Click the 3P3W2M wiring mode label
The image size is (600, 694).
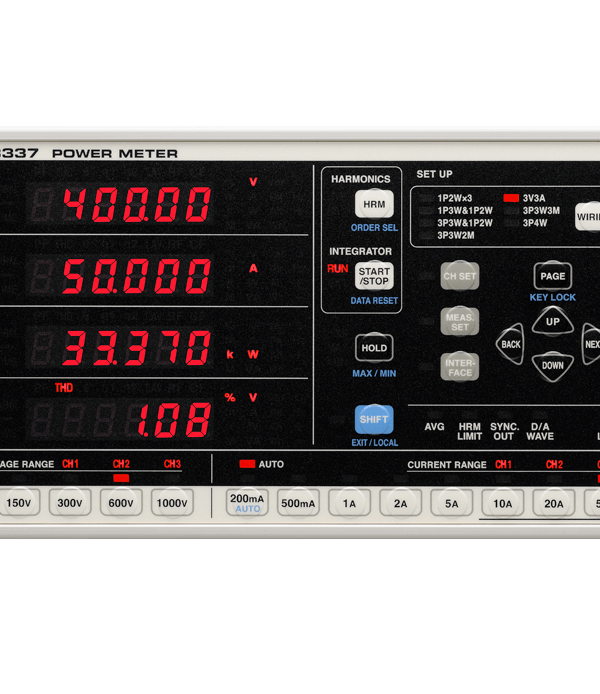(456, 235)
